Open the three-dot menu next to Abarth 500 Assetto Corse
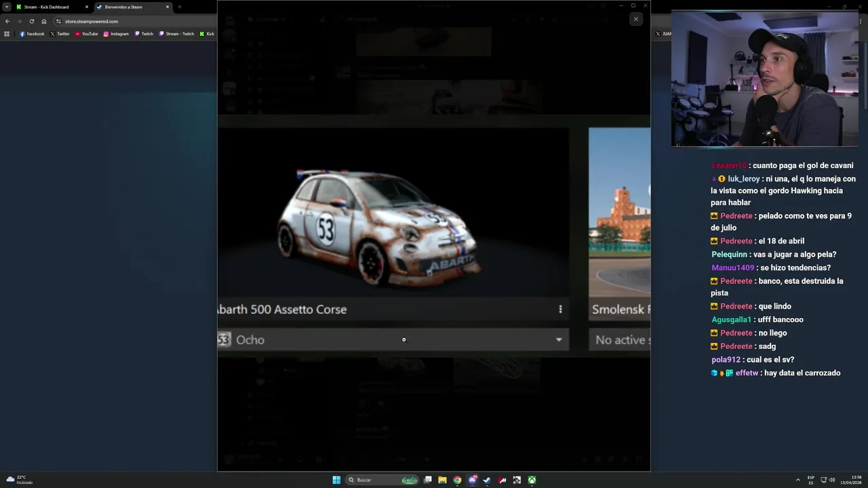 [x=560, y=309]
